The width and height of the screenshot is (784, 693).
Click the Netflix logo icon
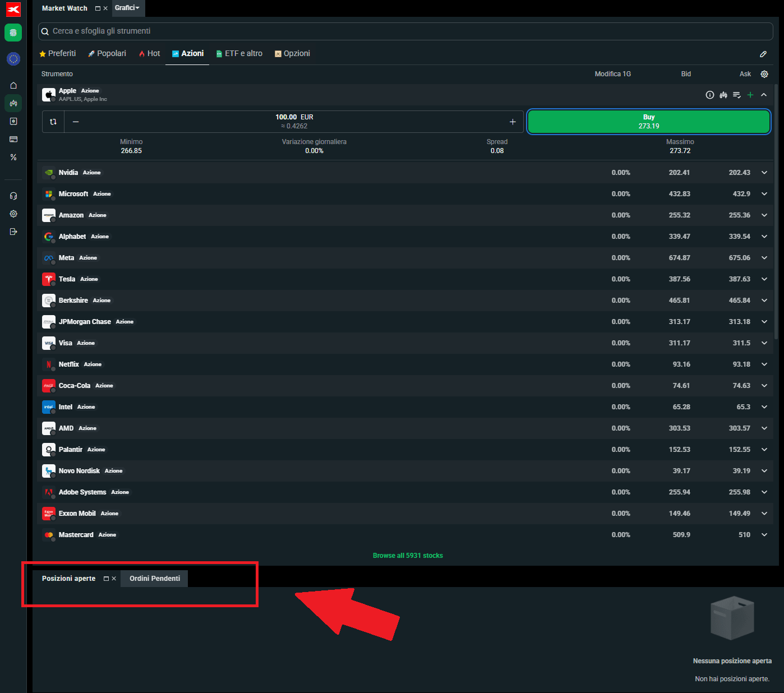tap(49, 364)
